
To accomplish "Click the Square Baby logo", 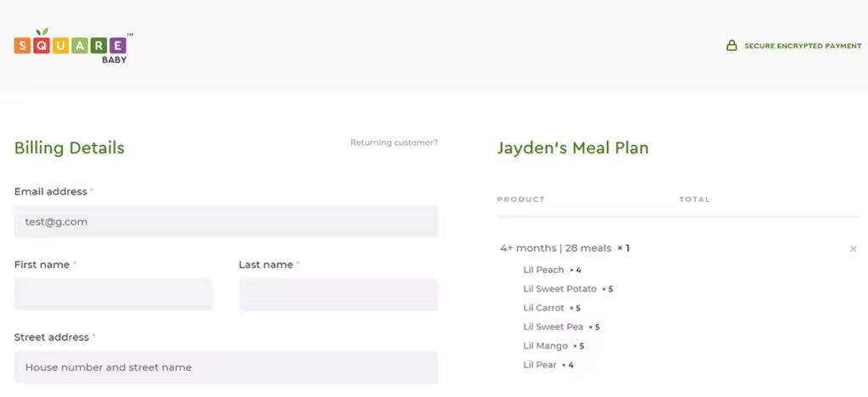I will (x=74, y=46).
